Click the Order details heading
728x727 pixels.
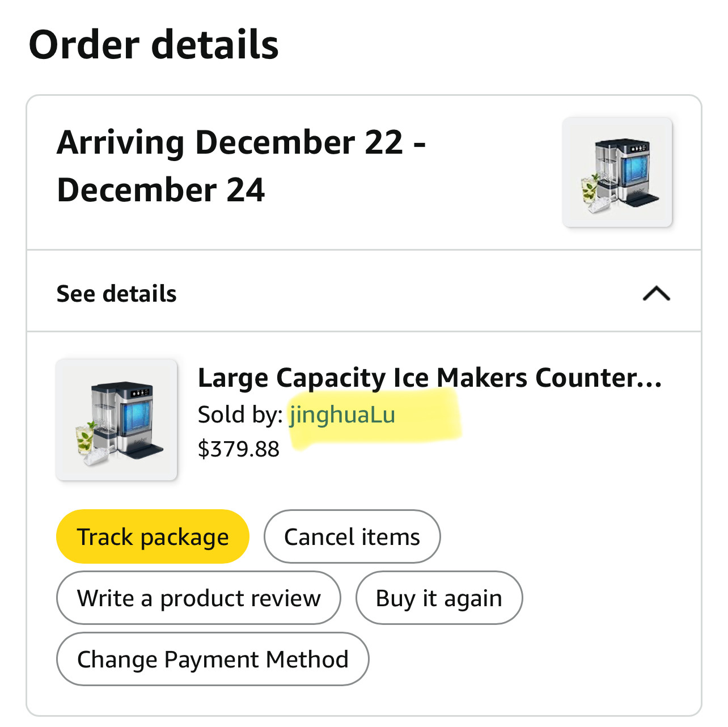154,45
